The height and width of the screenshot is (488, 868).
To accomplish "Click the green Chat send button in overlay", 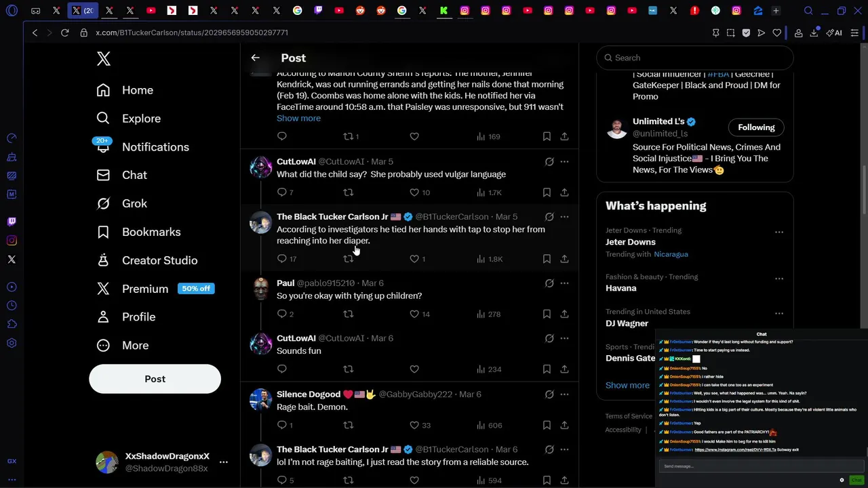I will pos(856,480).
